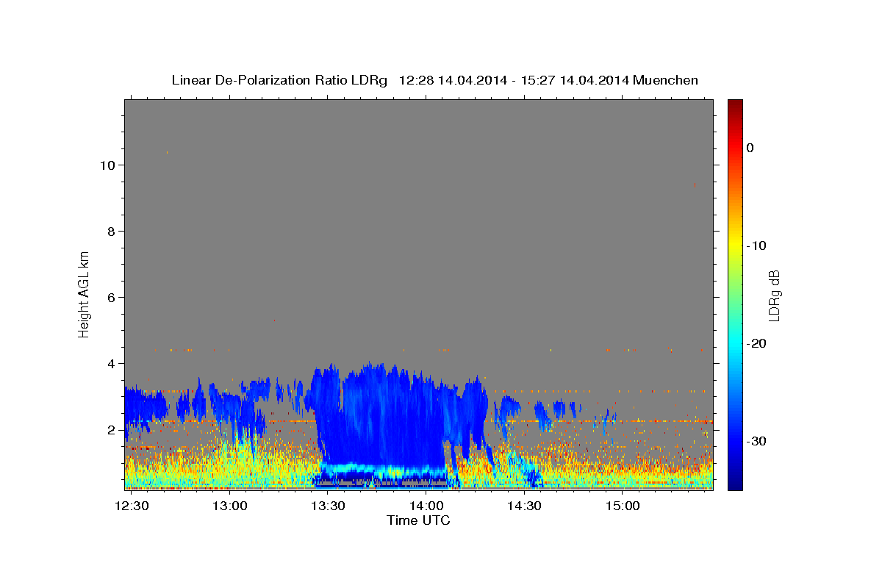Viewport: 882px width, 588px height.
Task: Click the height tick label 8
Action: point(110,231)
